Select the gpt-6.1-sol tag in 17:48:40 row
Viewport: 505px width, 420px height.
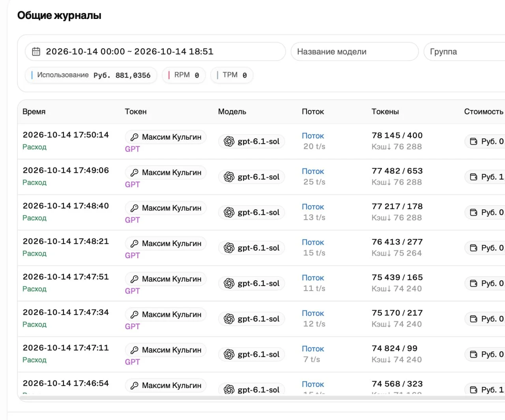(252, 213)
